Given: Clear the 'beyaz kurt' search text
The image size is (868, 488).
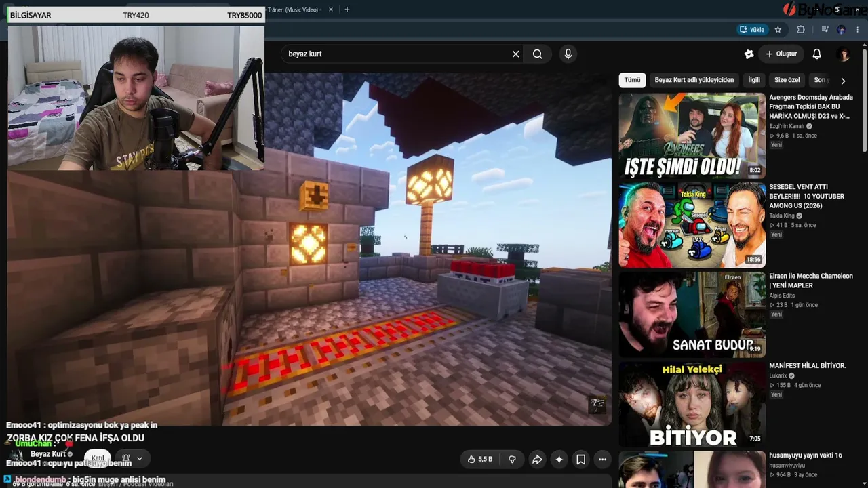Looking at the screenshot, I should pyautogui.click(x=515, y=54).
